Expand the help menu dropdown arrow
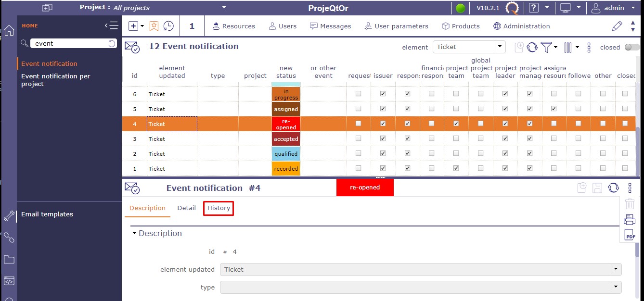644x301 pixels. pos(547,8)
